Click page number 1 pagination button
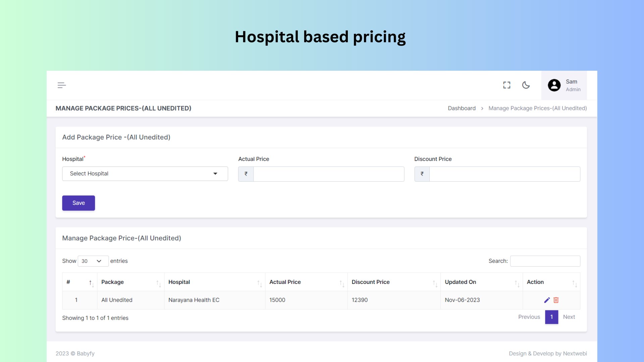 point(551,316)
